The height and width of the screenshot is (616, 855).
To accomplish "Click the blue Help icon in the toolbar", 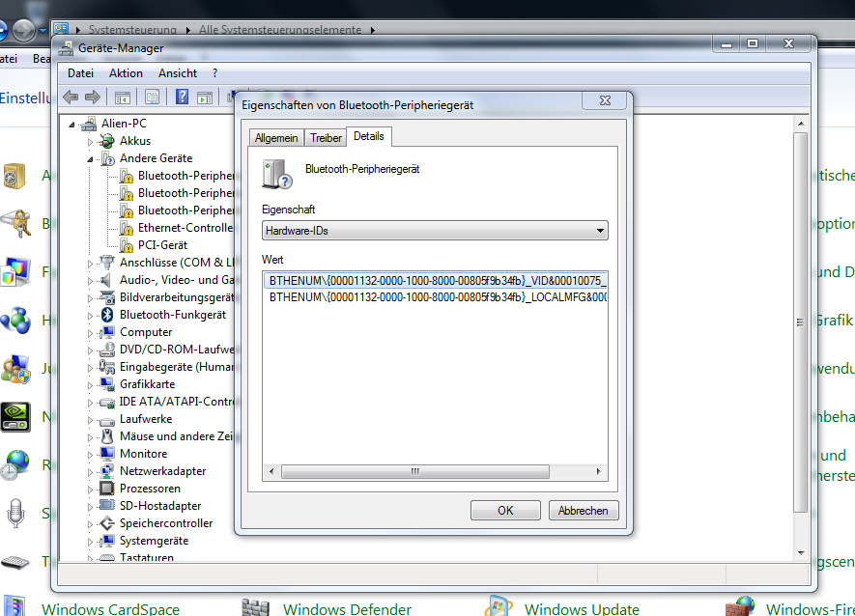I will [181, 97].
